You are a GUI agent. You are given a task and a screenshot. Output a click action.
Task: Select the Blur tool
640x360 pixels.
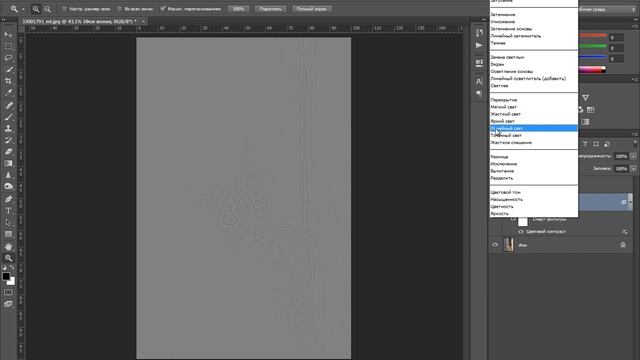(8, 175)
